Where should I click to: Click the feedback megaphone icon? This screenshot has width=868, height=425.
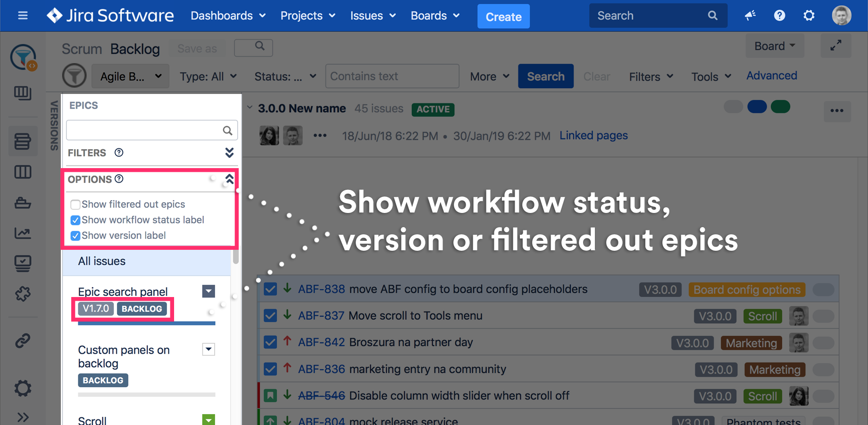click(750, 16)
